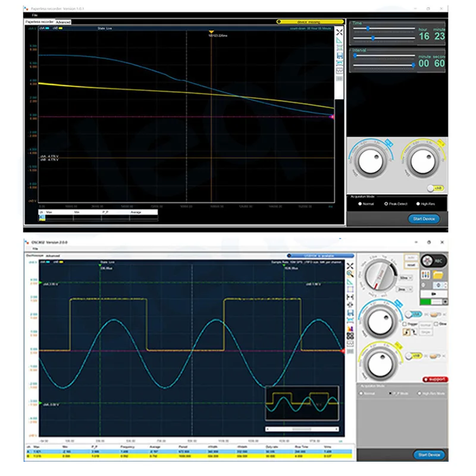
Task: Click the gray bars icon in the Paperless recorder toolbar
Action: point(339,79)
